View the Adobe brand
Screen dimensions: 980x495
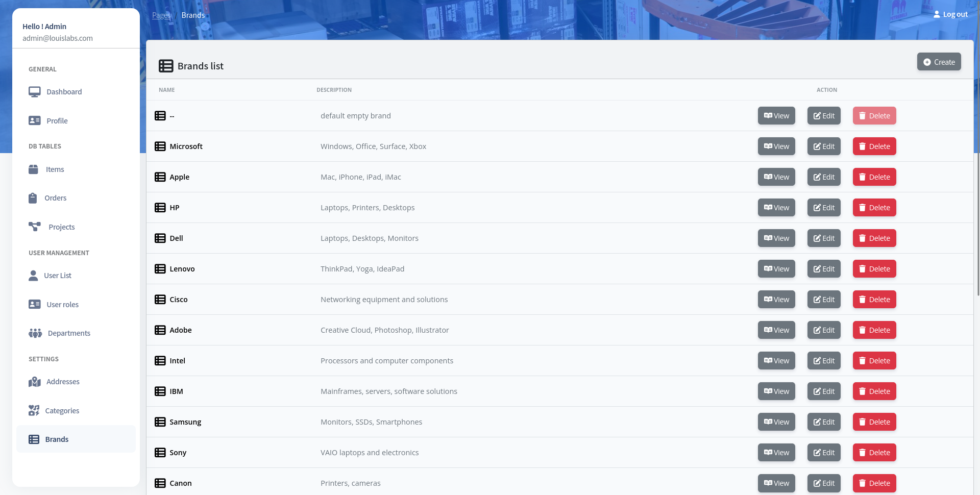click(x=776, y=330)
